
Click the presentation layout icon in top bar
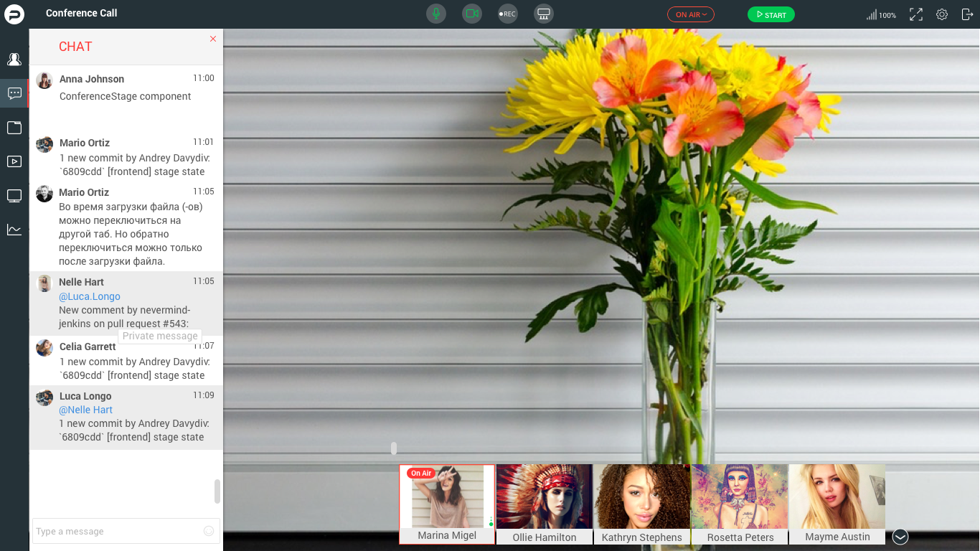(544, 14)
